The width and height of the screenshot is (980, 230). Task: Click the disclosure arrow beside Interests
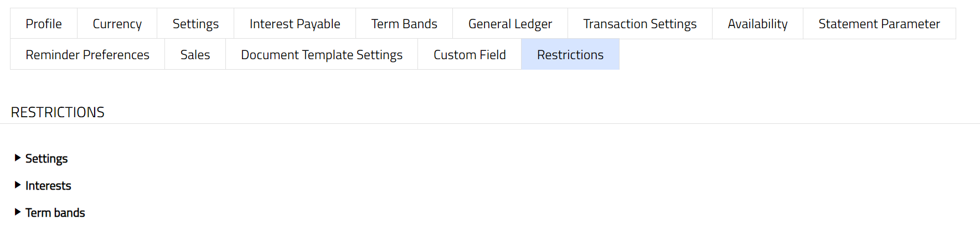[18, 185]
